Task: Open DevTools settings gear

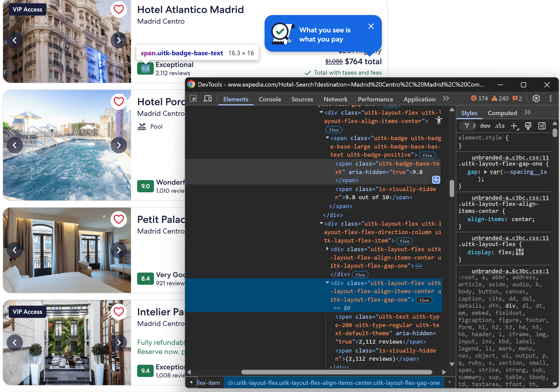Action: pos(536,99)
